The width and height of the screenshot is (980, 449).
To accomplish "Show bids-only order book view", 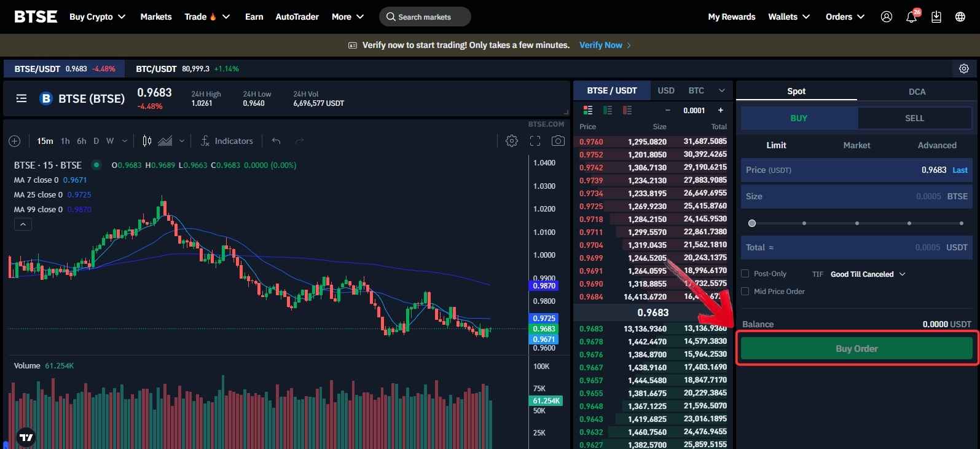I will tap(608, 110).
